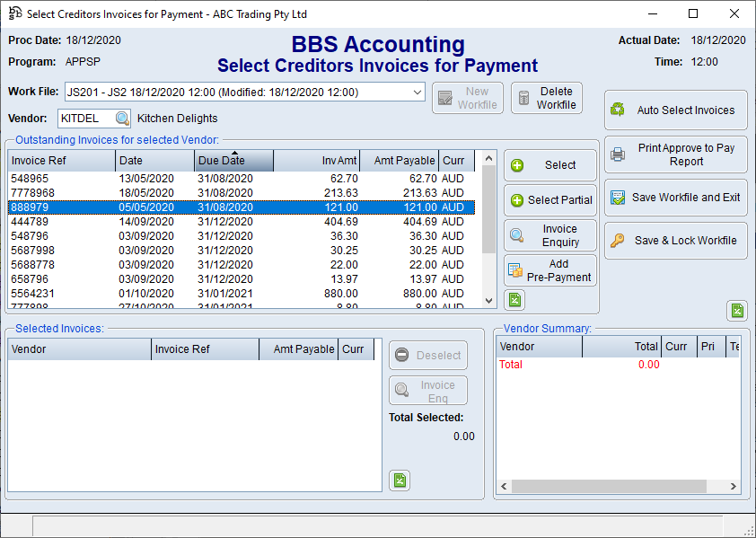
Task: Click the Excel export icon above Vendor Summary
Action: pyautogui.click(x=736, y=311)
